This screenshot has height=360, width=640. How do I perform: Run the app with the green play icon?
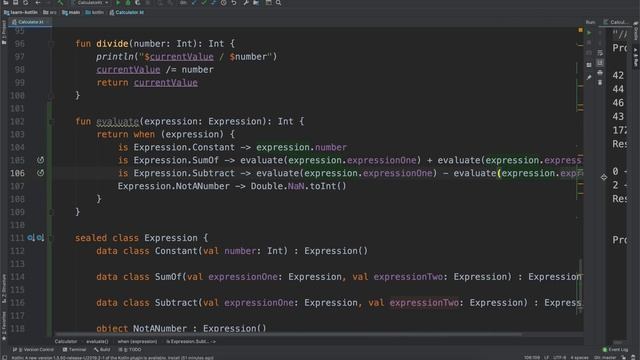tap(118, 2)
